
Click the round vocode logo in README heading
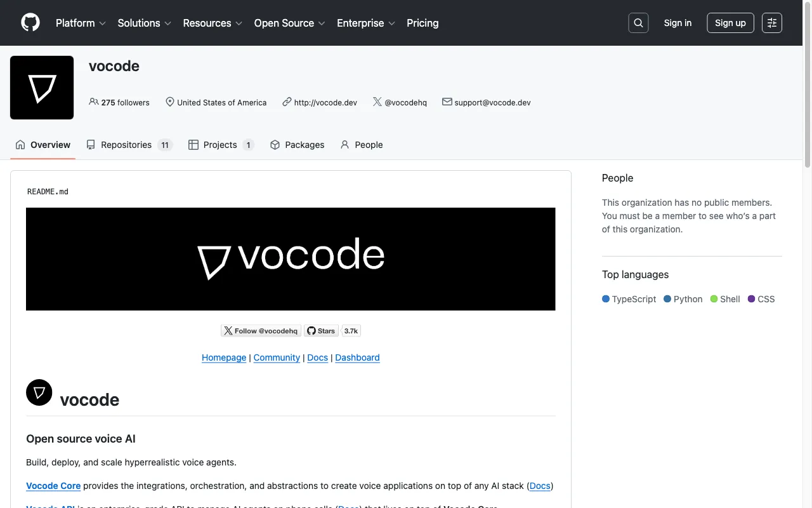coord(39,392)
